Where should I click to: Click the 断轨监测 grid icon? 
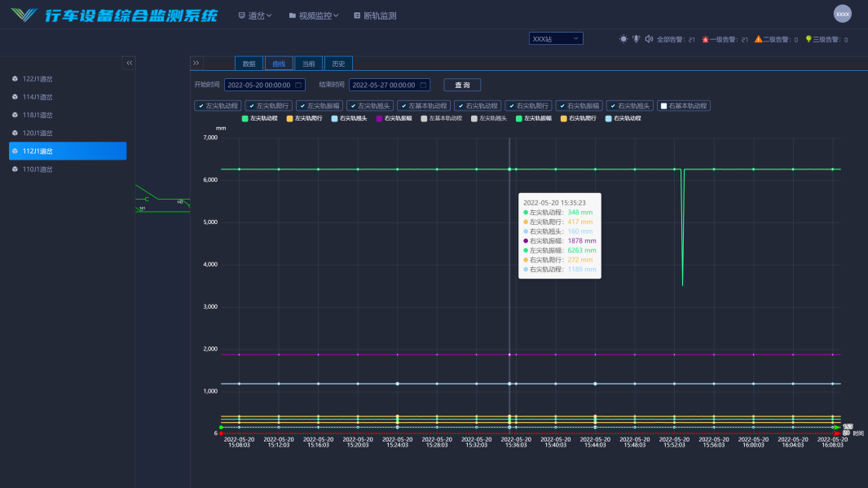pos(357,15)
